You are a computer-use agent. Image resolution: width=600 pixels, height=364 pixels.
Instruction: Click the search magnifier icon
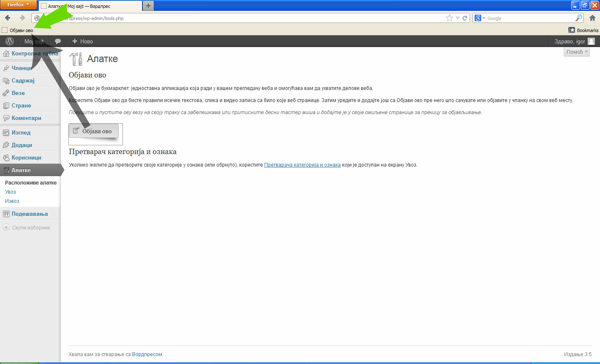(x=579, y=18)
